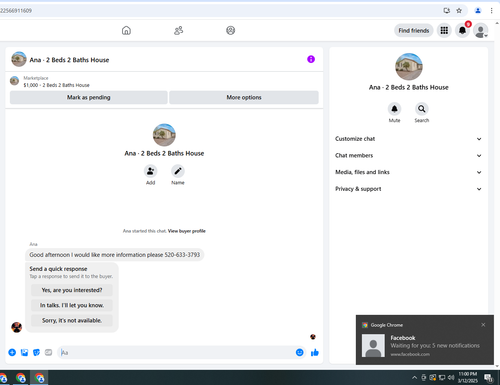Attach a photo with the image icon
500x385 pixels.
(24, 352)
